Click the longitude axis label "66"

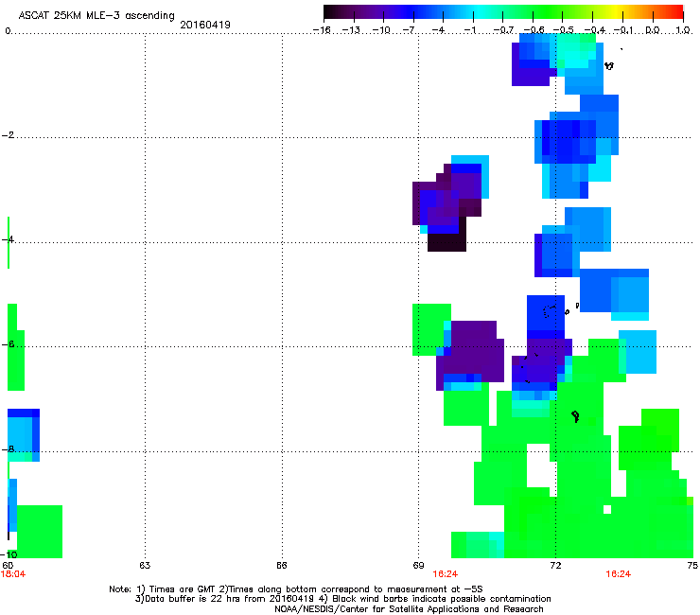[281, 566]
